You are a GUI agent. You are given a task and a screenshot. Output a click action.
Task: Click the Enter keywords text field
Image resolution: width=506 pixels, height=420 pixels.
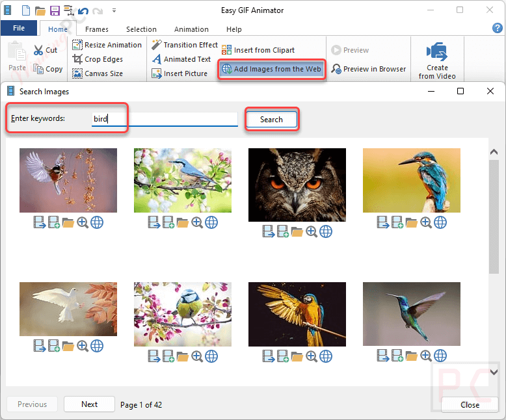click(x=165, y=119)
